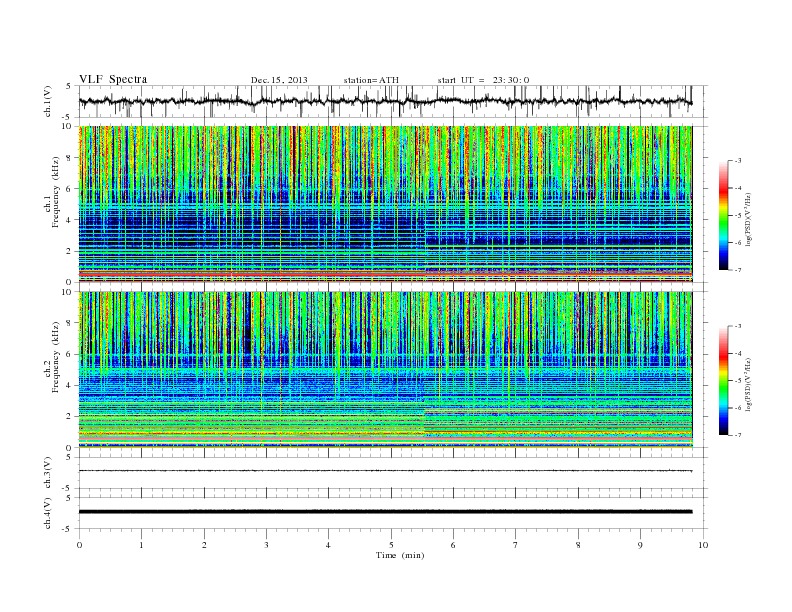Image resolution: width=792 pixels, height=612 pixels.
Task: Click time axis tick label "3"
Action: pos(266,545)
